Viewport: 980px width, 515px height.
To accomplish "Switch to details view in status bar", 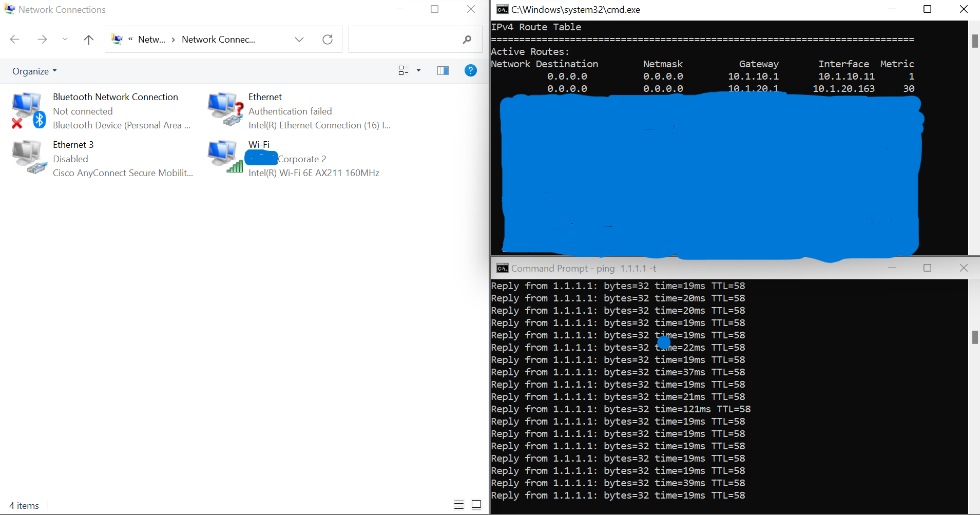I will coord(459,505).
